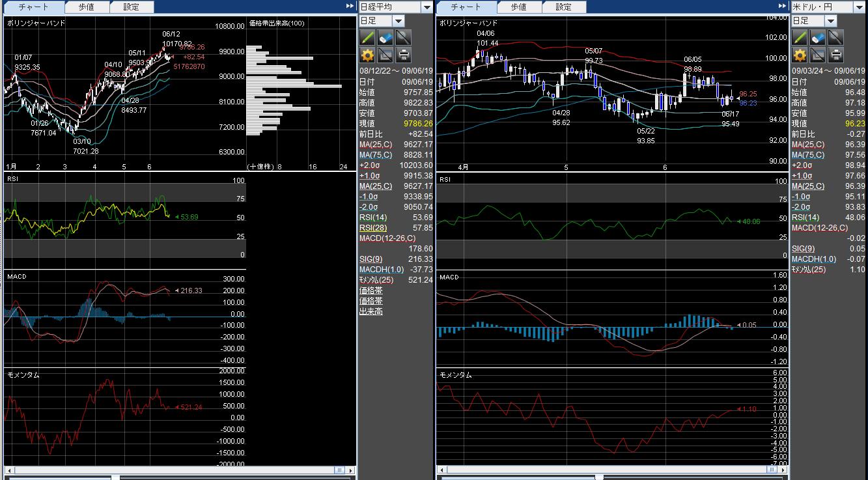868x480 pixels.
Task: Open the gear settings icon for USD/JPY chart
Action: coord(800,55)
